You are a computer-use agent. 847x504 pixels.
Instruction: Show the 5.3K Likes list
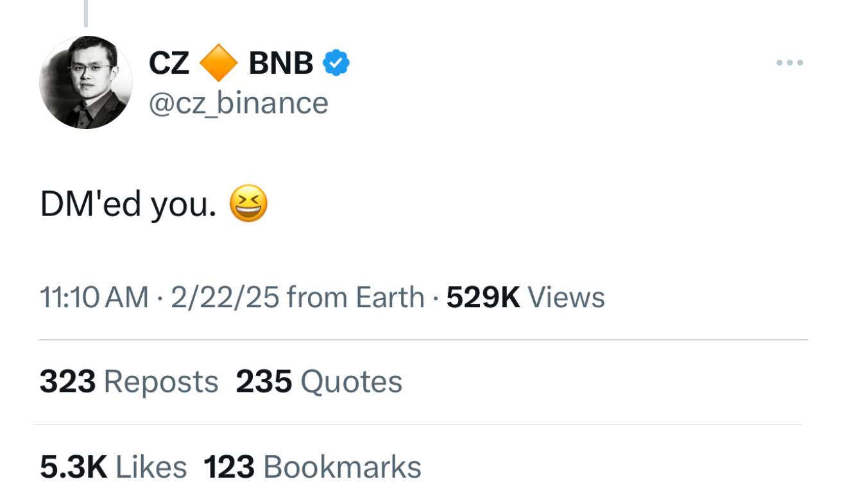tap(113, 466)
